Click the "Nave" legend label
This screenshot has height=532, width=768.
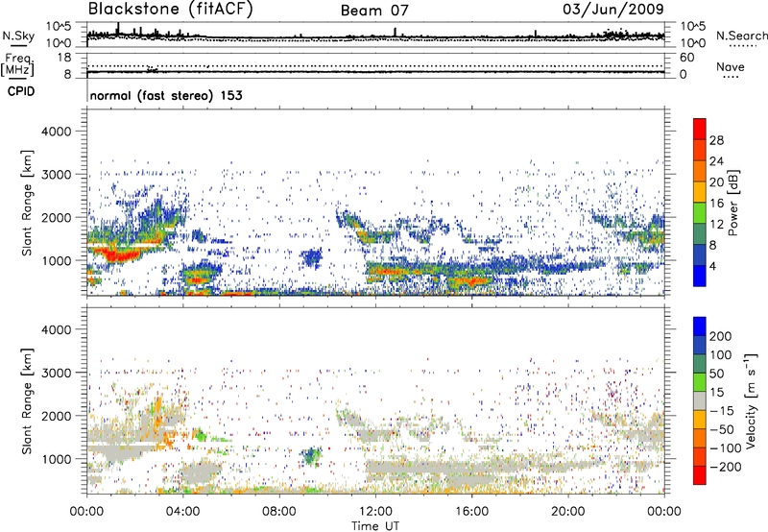pyautogui.click(x=731, y=66)
